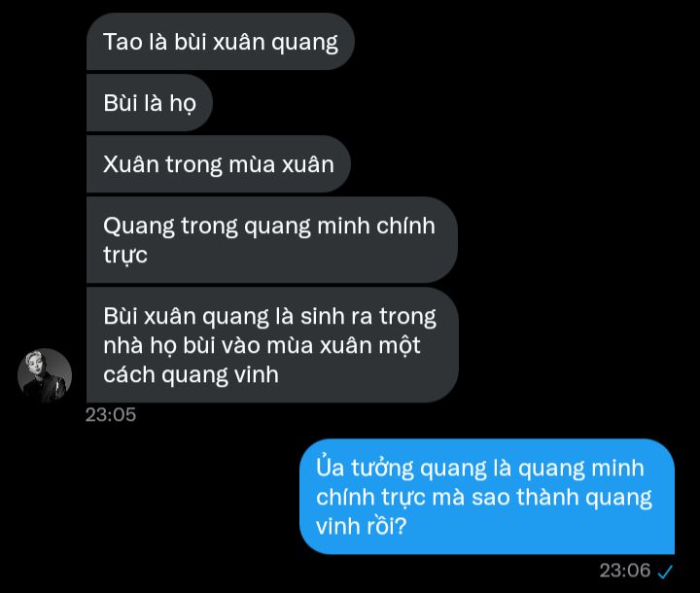Click the word "họ" in the shortest bubble
Image resolution: width=700 pixels, height=593 pixels.
click(x=183, y=104)
